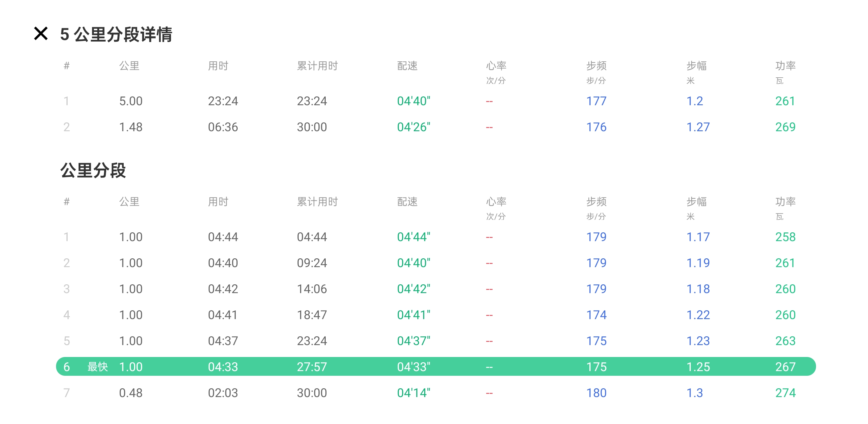
Task: Click the 步频 header in 公里分段 table
Action: click(596, 202)
